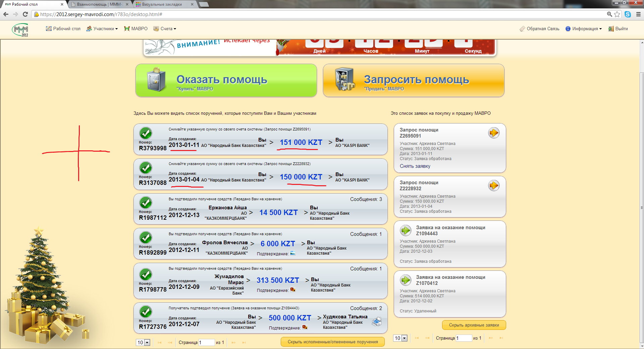Click the Skype extension icon
This screenshot has height=349, width=644.
click(x=628, y=14)
